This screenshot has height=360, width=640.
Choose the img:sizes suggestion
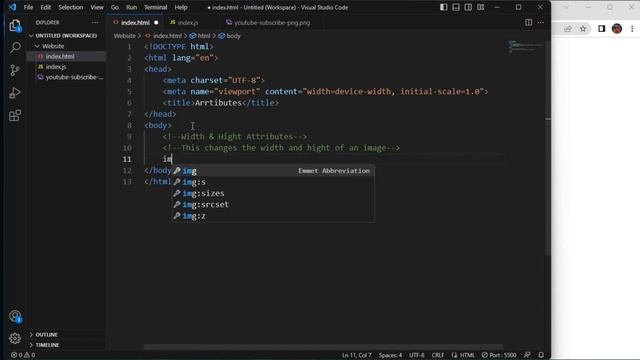click(273, 193)
